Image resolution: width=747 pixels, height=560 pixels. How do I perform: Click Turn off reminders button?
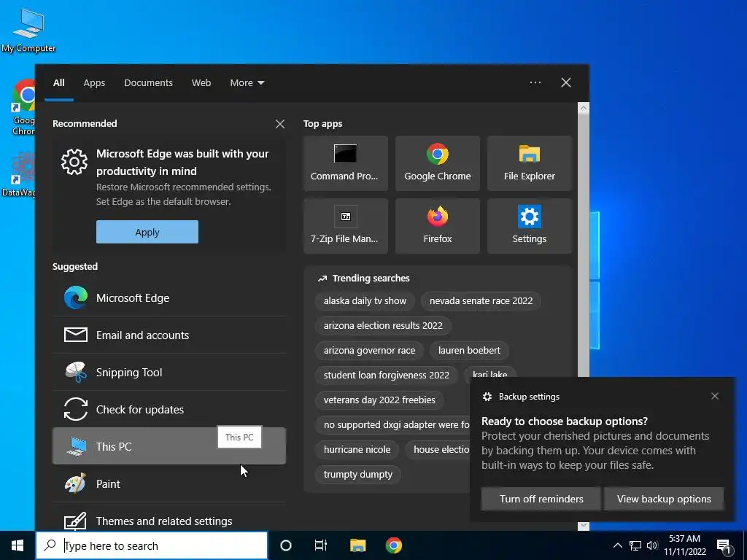(541, 499)
